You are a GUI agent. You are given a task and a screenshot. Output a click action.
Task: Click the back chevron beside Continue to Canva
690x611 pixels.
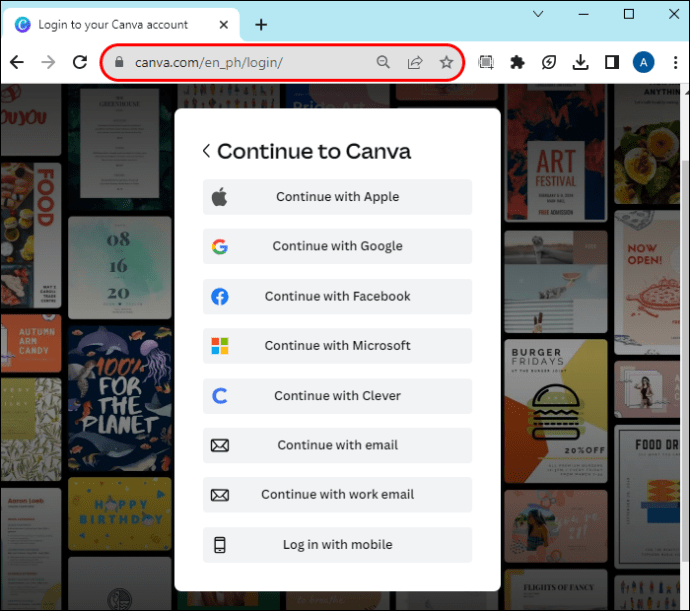[x=206, y=151]
